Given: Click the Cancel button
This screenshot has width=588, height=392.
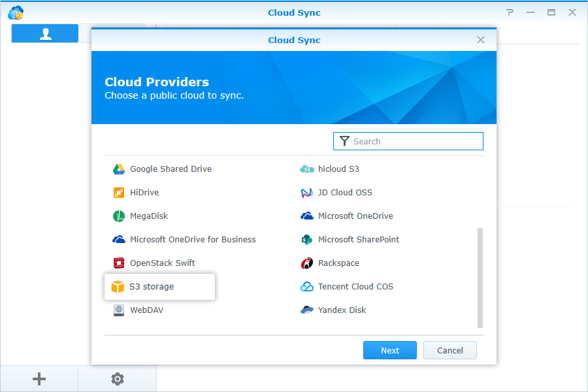Looking at the screenshot, I should (450, 350).
